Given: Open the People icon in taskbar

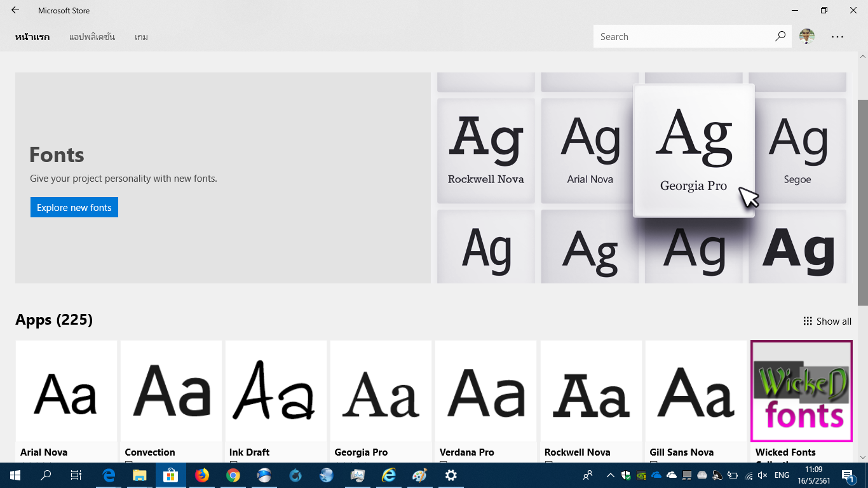Looking at the screenshot, I should point(588,475).
